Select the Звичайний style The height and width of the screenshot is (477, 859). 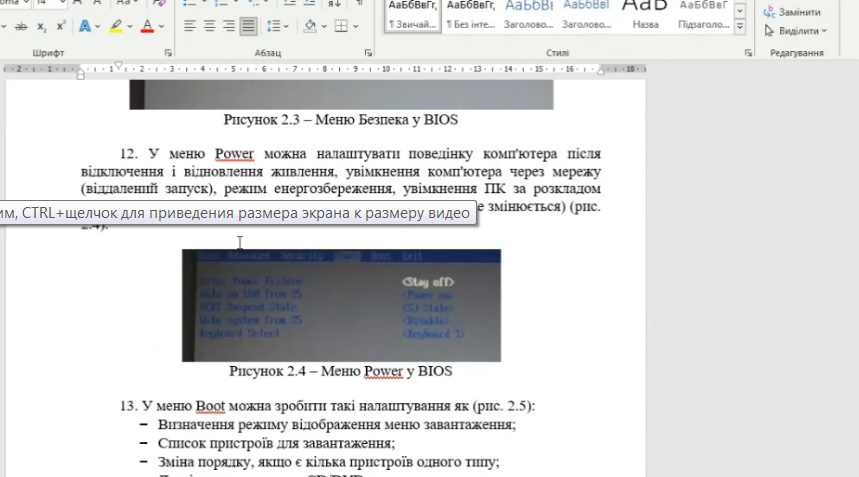click(x=413, y=15)
